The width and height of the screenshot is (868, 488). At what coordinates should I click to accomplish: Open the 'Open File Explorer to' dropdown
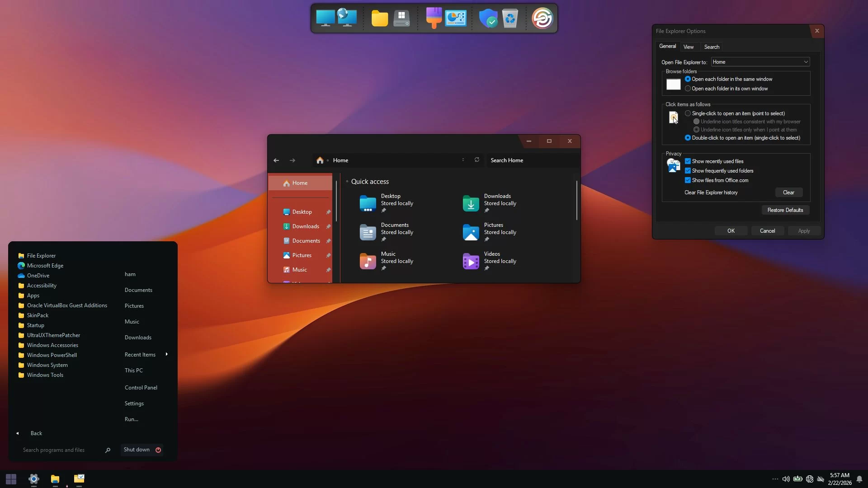pyautogui.click(x=760, y=62)
